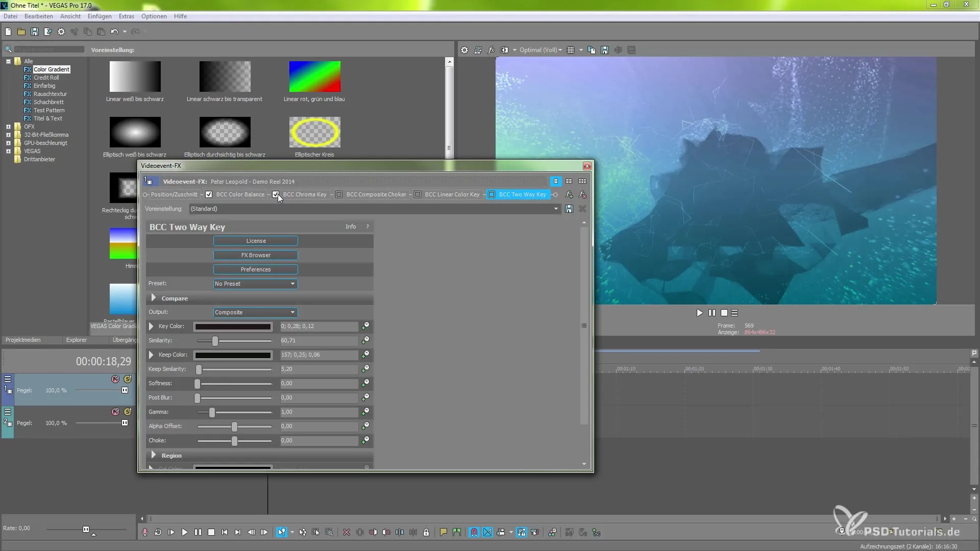Enable BCC Linear Color Key checkbox
The width and height of the screenshot is (980, 551).
(x=418, y=194)
